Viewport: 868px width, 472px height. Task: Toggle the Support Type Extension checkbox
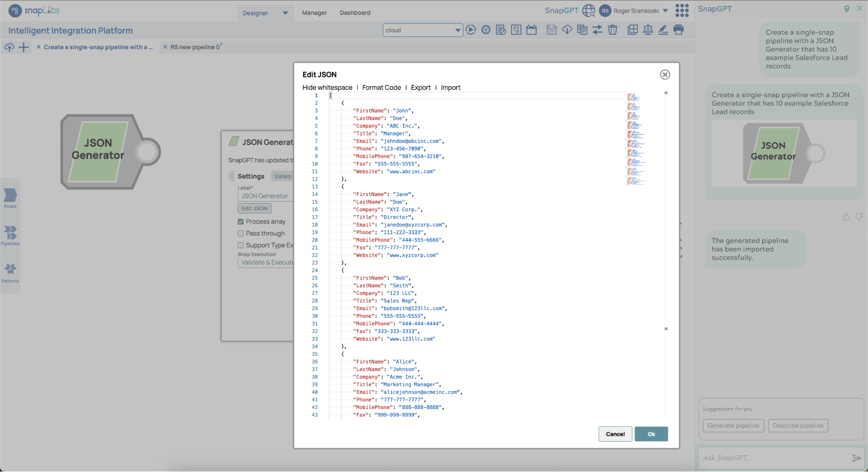(241, 245)
